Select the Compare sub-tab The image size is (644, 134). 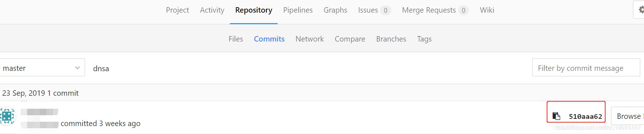[350, 39]
